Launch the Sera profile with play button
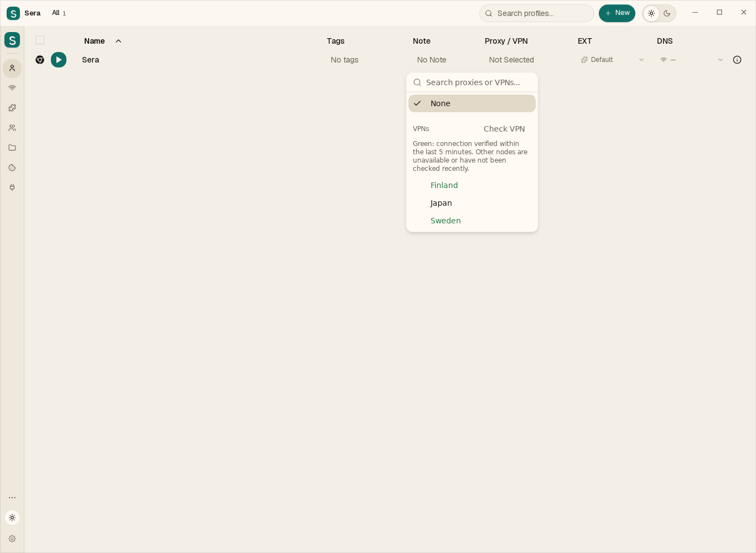 click(59, 60)
